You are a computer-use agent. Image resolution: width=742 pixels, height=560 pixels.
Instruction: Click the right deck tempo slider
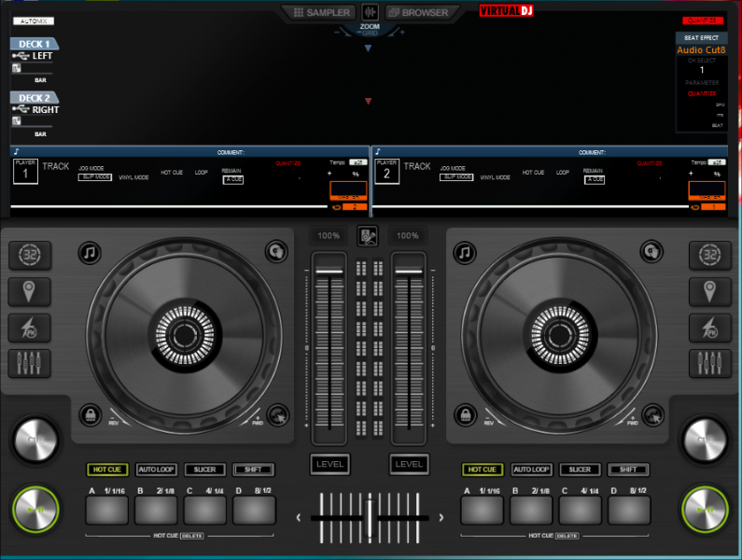tap(409, 348)
